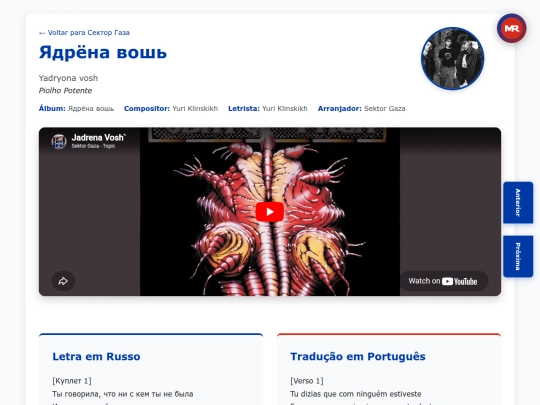This screenshot has width=540, height=405.
Task: Select the Yadryona vosh transliteration text
Action: click(x=68, y=78)
